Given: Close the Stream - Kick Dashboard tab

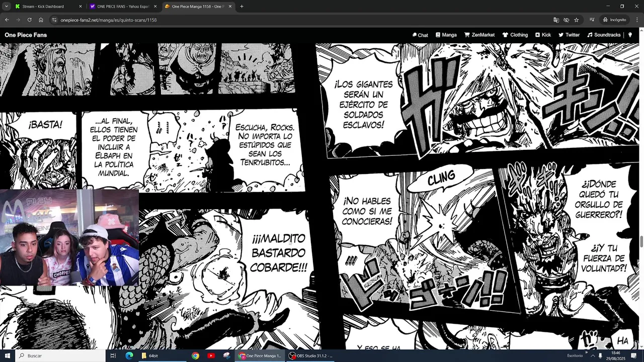Looking at the screenshot, I should (80, 7).
